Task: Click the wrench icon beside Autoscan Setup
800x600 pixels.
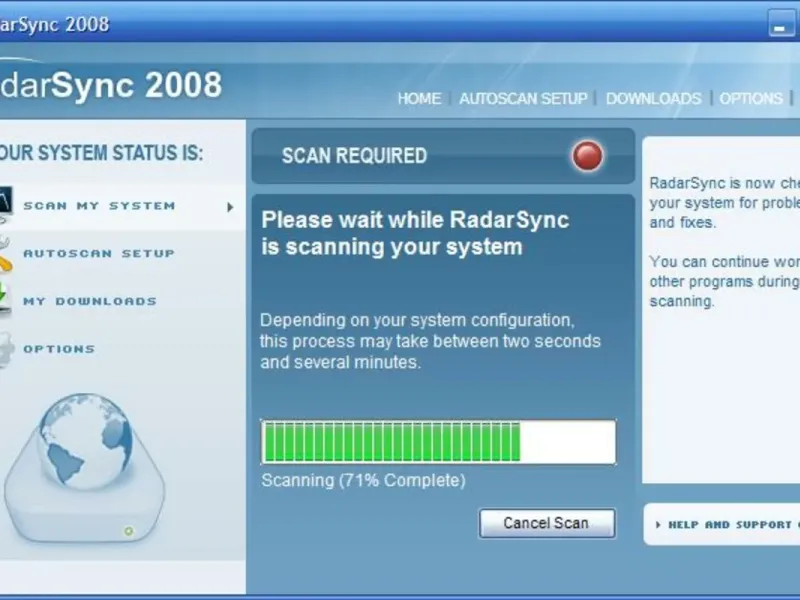Action: click(x=5, y=254)
